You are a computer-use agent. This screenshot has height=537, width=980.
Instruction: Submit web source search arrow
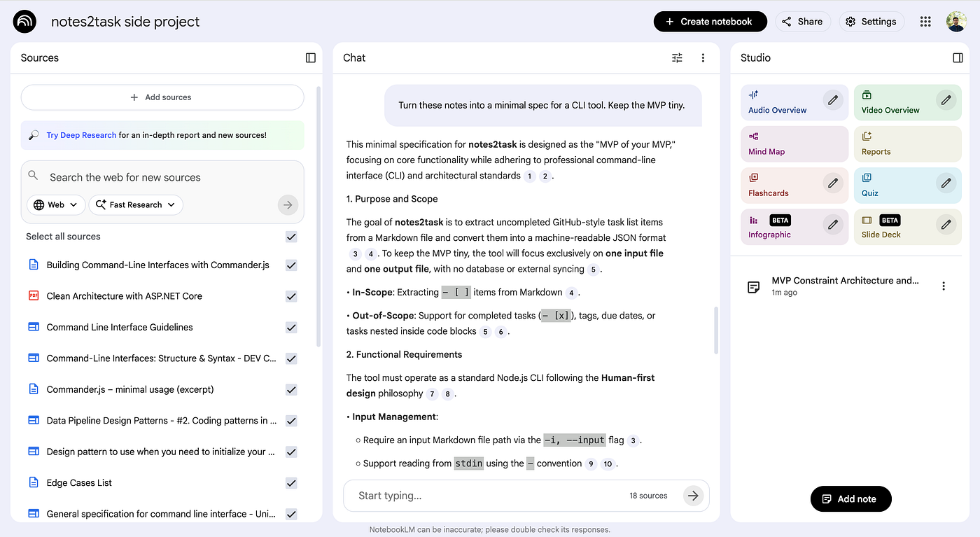click(288, 205)
